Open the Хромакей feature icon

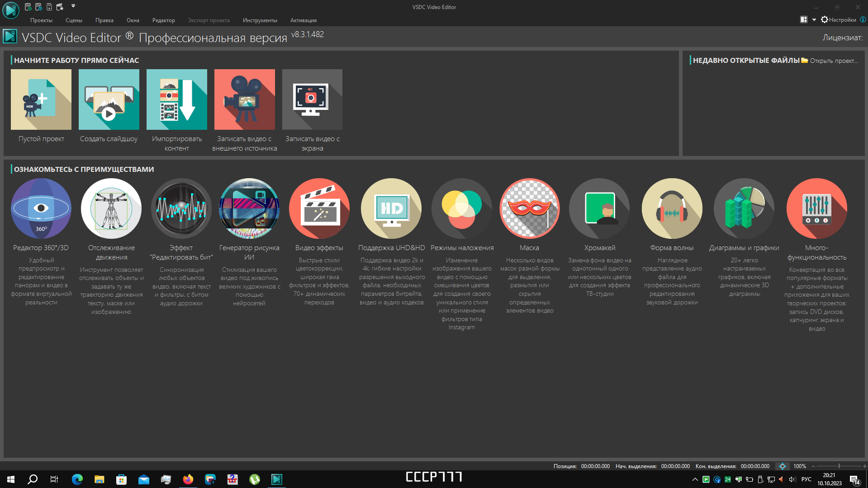click(x=599, y=208)
